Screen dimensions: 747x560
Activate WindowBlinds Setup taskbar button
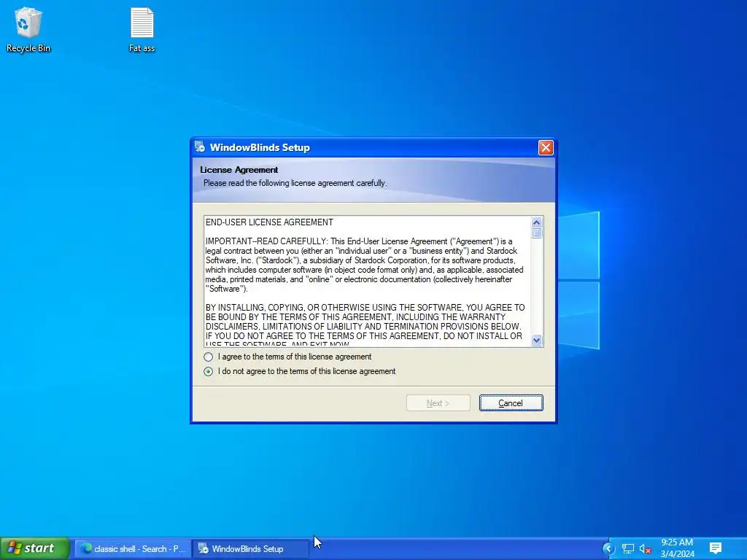click(250, 548)
